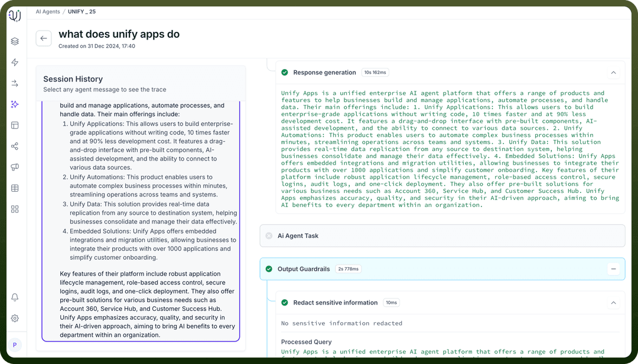This screenshot has width=638, height=364.
Task: Click the Processed Query label
Action: tap(307, 342)
